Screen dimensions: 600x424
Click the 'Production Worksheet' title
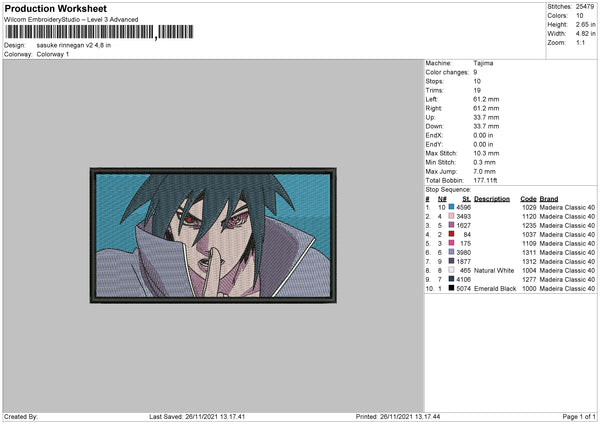pos(55,9)
